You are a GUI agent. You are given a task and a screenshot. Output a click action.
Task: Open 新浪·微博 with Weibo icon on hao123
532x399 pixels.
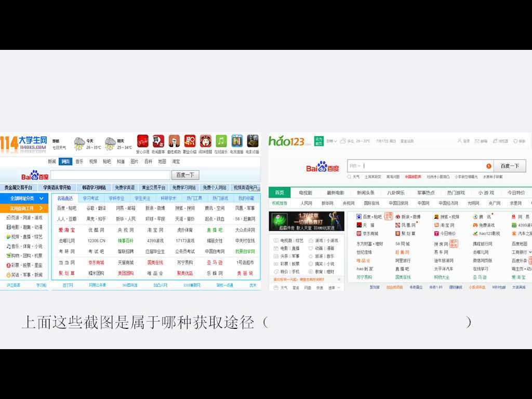(407, 217)
